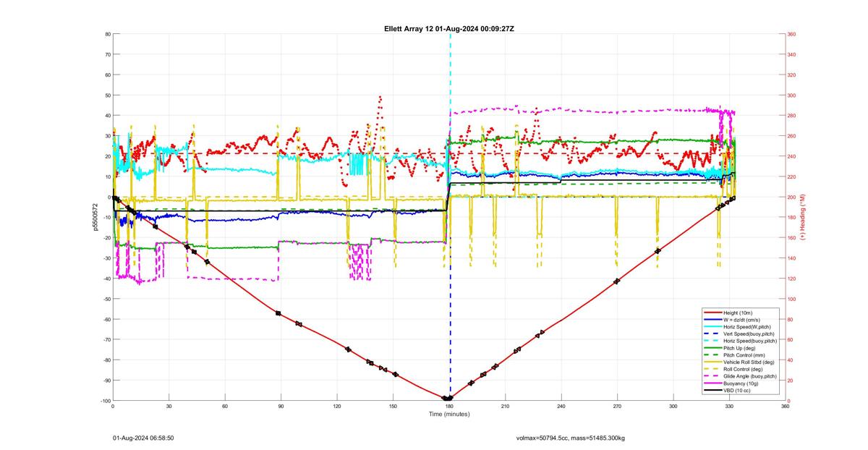
Task: Click the x-axis tick label 330
Action: click(x=729, y=407)
